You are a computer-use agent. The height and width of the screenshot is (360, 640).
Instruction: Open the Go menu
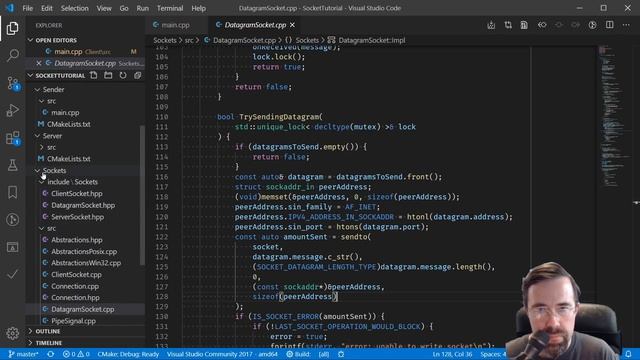tap(124, 8)
